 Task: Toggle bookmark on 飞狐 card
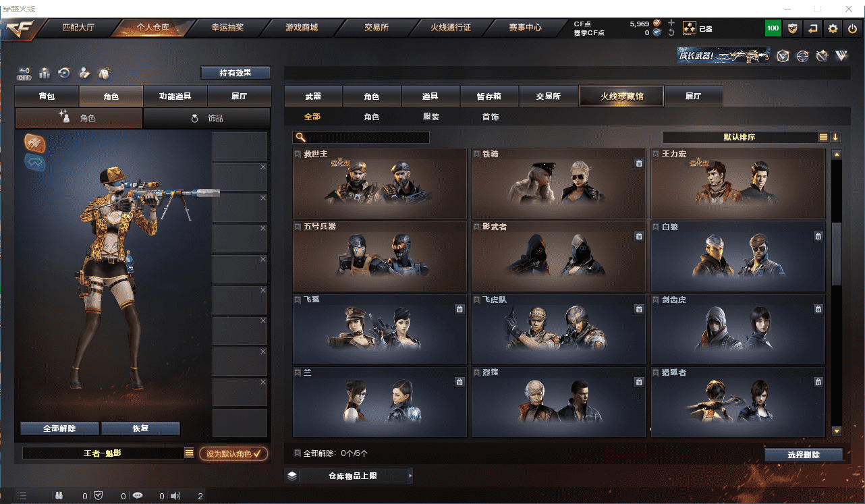(298, 299)
